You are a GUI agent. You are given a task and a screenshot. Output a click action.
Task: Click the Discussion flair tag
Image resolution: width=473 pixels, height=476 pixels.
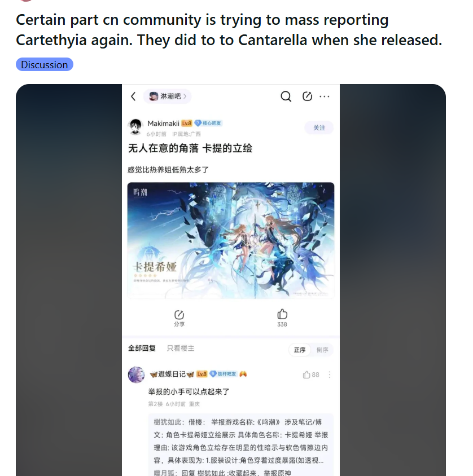tap(45, 64)
